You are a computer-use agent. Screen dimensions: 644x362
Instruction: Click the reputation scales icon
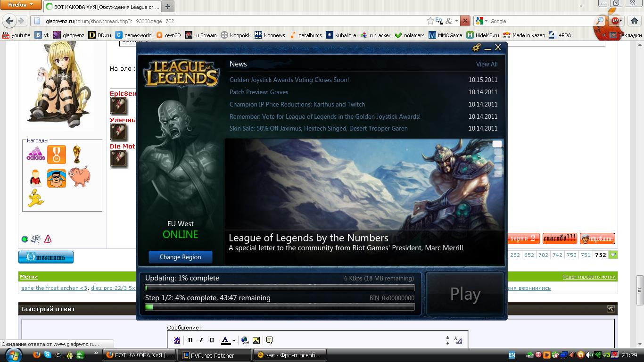(x=35, y=239)
